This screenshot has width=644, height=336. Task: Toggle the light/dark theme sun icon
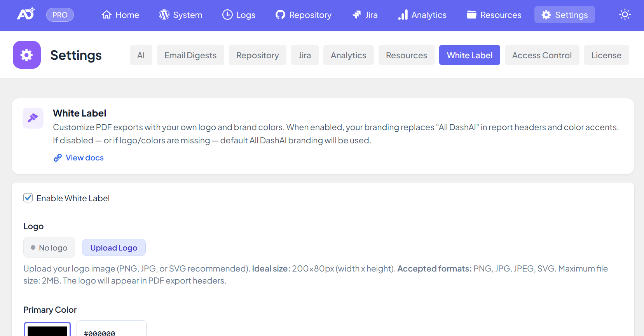pyautogui.click(x=625, y=15)
